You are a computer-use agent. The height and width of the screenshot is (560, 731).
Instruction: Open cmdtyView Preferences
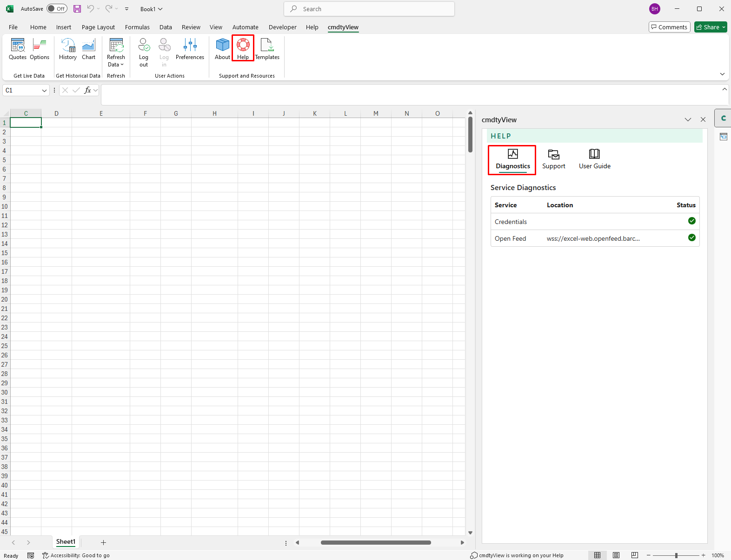pos(190,49)
